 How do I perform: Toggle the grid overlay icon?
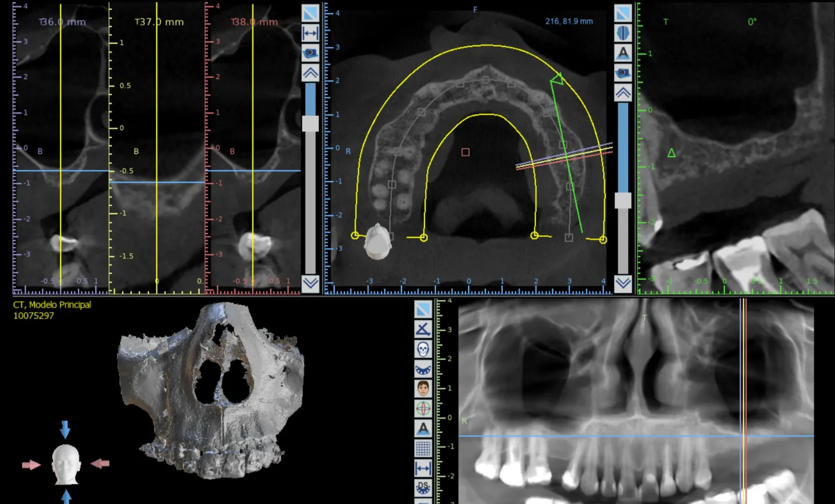[423, 448]
